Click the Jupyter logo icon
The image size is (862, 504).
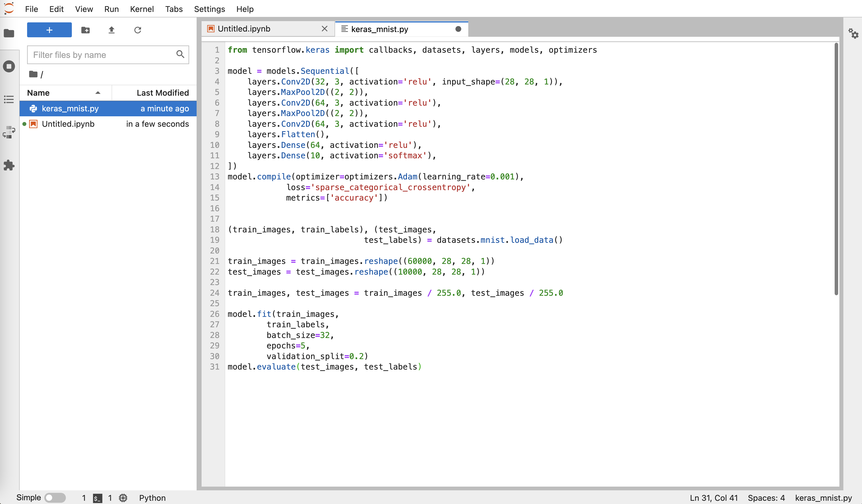[x=9, y=8]
